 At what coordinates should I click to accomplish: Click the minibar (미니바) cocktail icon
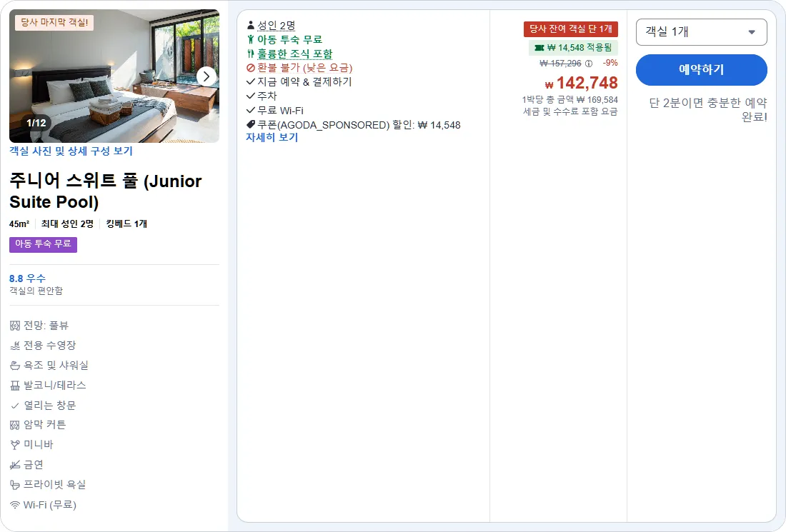tap(15, 445)
